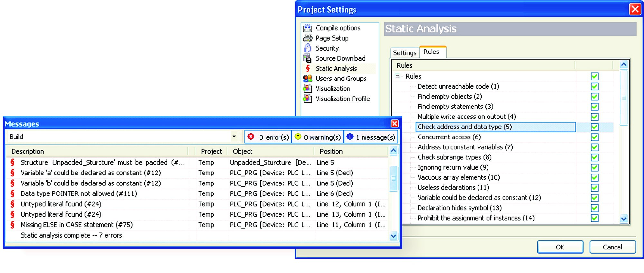Open the Build category dropdown in Messages
This screenshot has height=273, width=644.
234,136
